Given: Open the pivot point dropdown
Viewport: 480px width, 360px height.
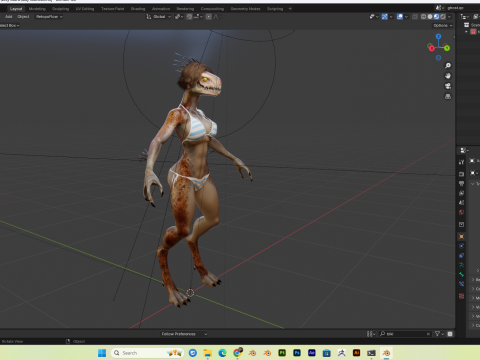Looking at the screenshot, I should [x=179, y=17].
